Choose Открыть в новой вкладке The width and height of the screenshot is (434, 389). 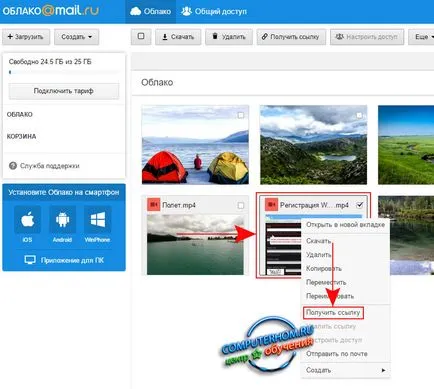pyautogui.click(x=345, y=225)
